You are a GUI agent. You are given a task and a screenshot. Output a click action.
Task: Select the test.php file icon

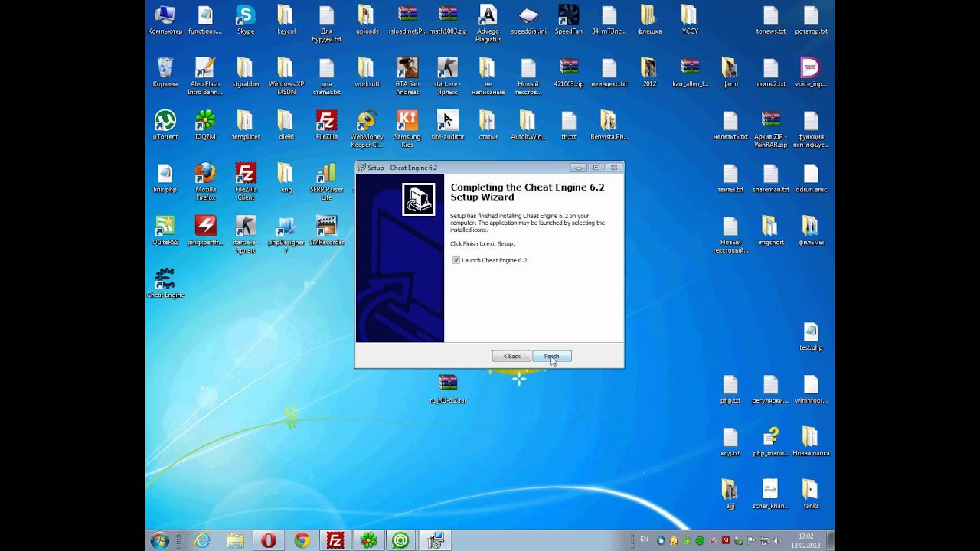811,336
